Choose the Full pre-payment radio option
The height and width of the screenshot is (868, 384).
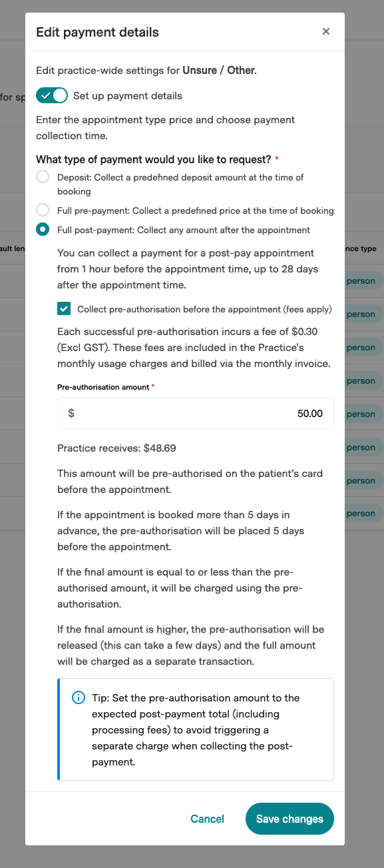click(x=43, y=211)
